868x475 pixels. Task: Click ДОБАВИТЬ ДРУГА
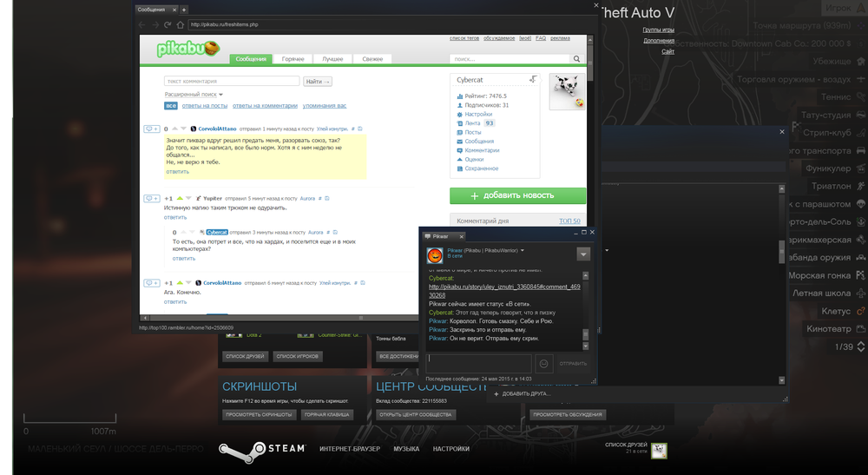click(522, 394)
